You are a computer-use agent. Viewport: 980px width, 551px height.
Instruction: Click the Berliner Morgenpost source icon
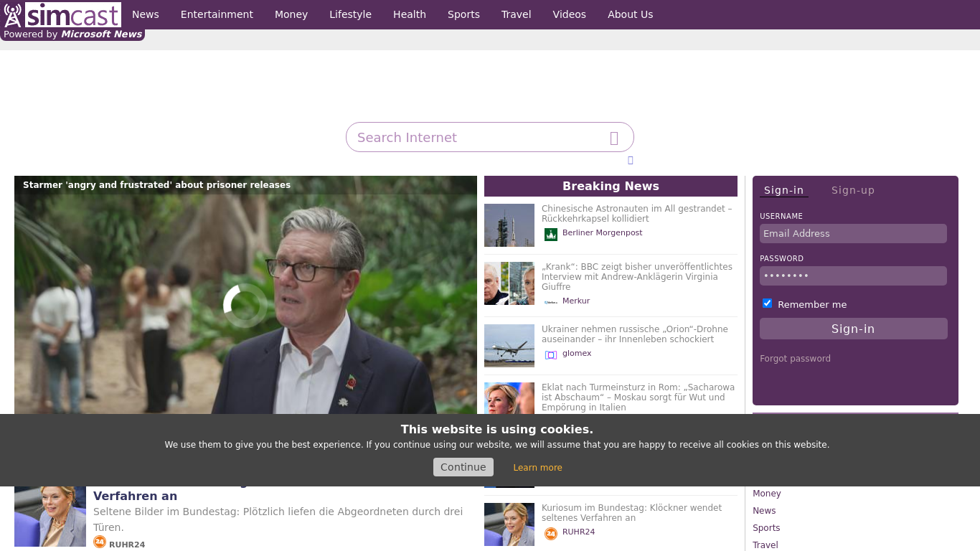[551, 234]
